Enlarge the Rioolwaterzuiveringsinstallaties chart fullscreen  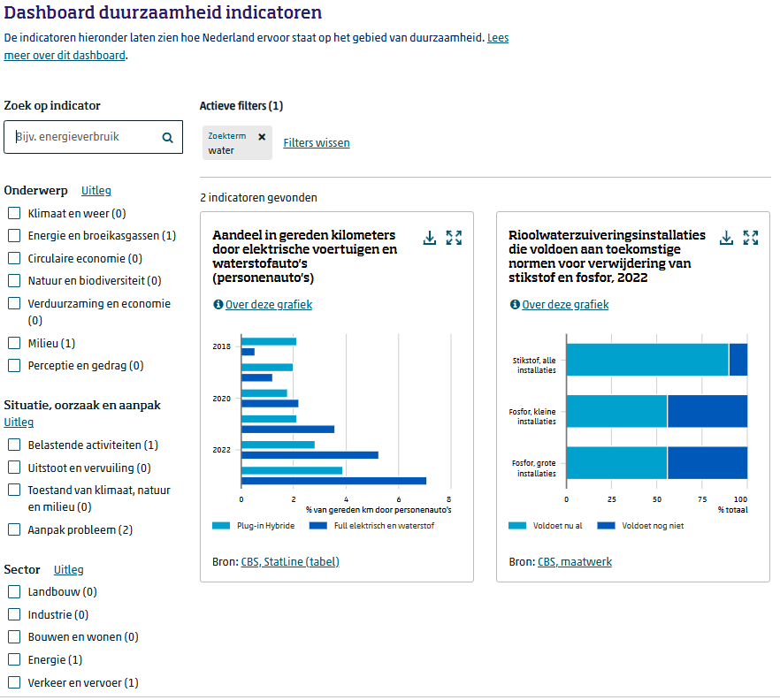coord(751,238)
